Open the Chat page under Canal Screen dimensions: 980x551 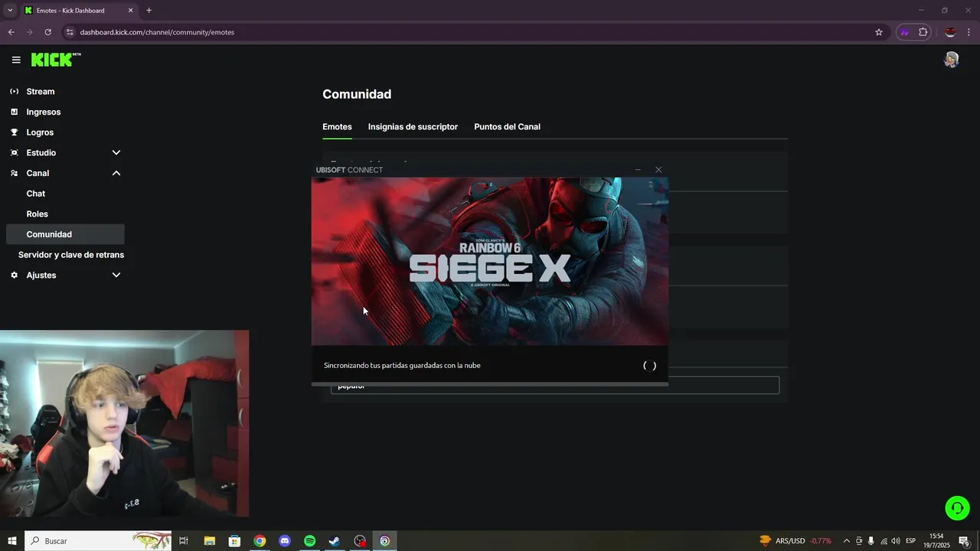pos(36,194)
